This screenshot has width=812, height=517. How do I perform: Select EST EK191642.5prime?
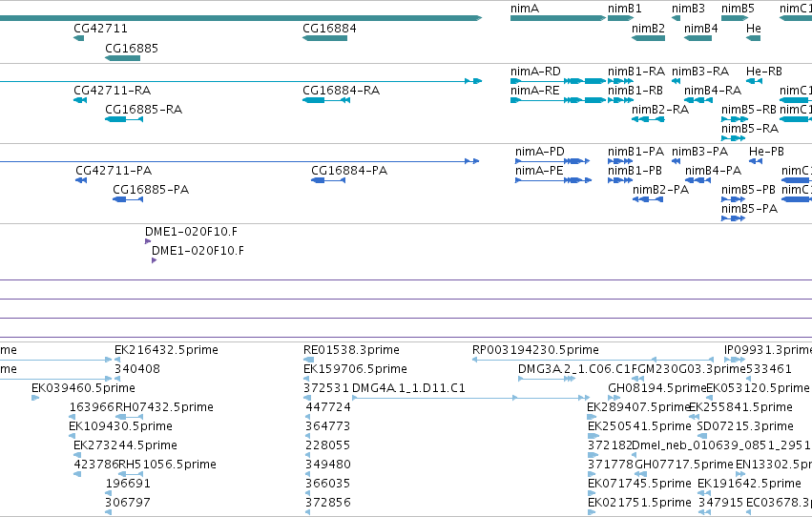(x=749, y=484)
